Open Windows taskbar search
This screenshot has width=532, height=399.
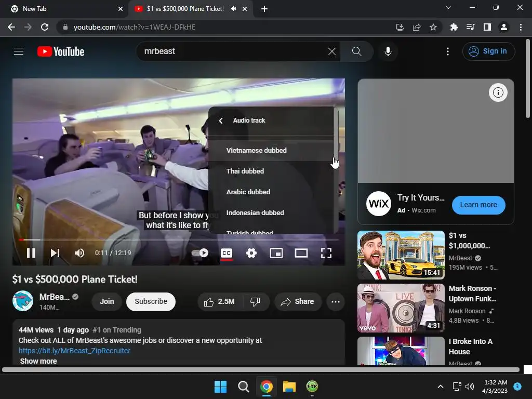243,387
